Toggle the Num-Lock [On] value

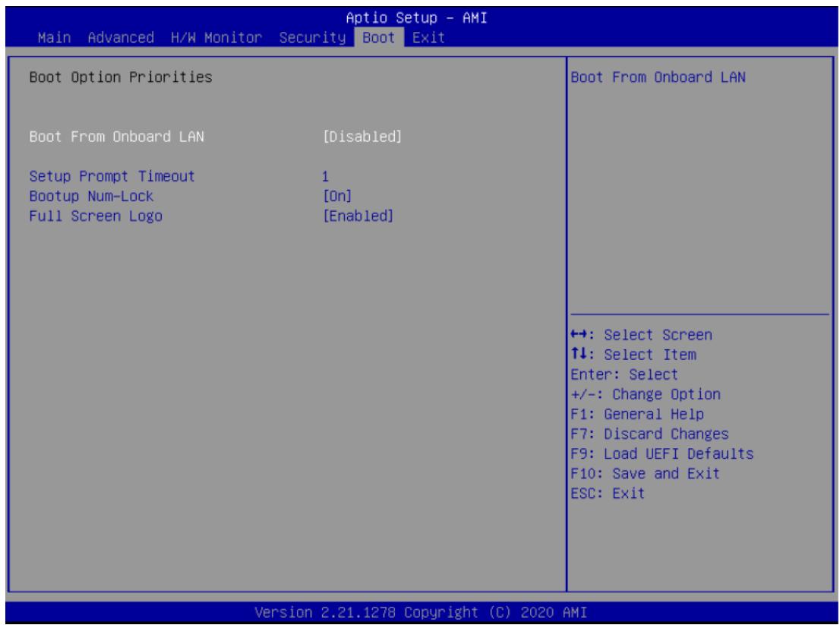tap(337, 196)
